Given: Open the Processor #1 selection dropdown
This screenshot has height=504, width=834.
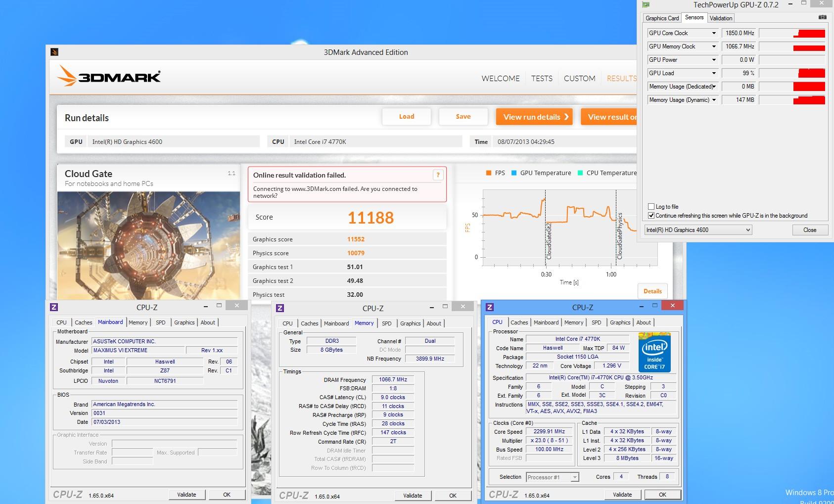Looking at the screenshot, I should (x=552, y=477).
